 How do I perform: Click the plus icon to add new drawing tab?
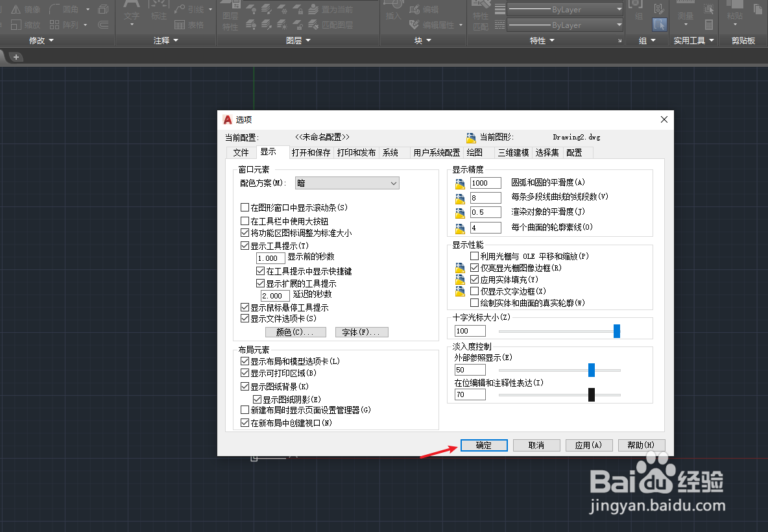pyautogui.click(x=16, y=57)
